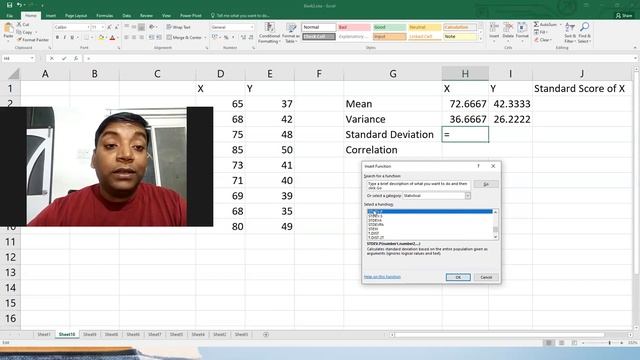Screen dimensions: 640x360
Task: Open the File tab
Action: tap(10, 16)
